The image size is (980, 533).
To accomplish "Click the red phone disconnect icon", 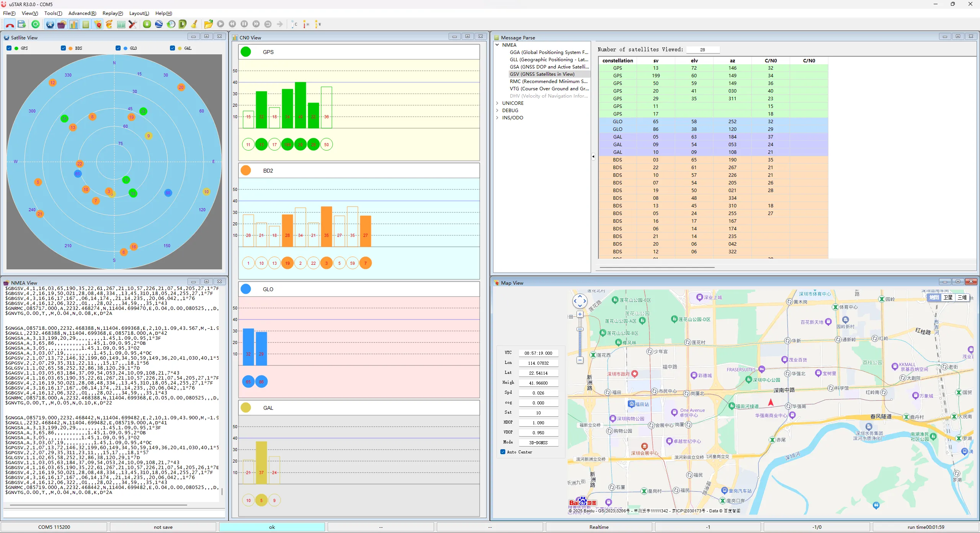I will (10, 24).
